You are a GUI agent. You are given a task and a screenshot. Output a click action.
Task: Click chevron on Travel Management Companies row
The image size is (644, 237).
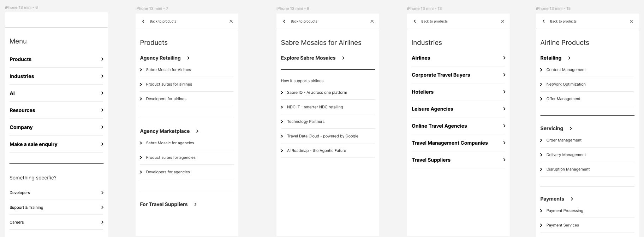504,143
